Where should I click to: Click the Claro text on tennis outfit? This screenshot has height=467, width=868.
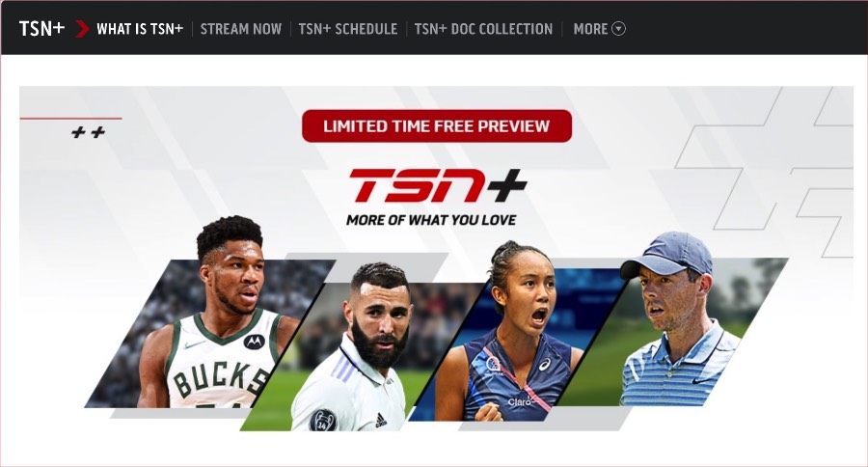521,401
